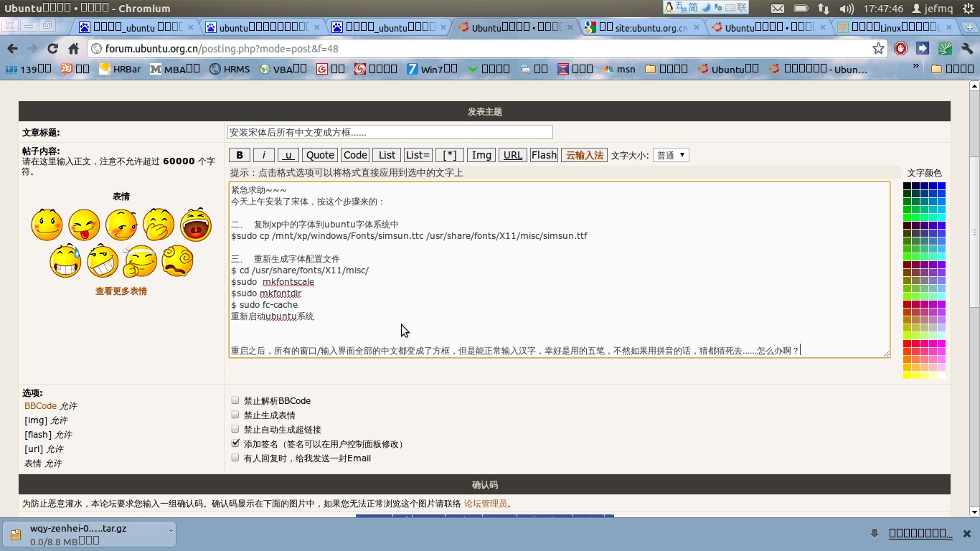The width and height of the screenshot is (980, 551).
Task: Insert the dizzy spiral-eyed emoticon
Action: click(177, 260)
